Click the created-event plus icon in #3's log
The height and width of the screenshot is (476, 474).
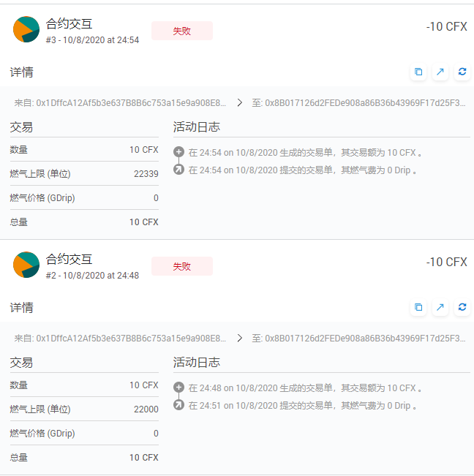[179, 152]
